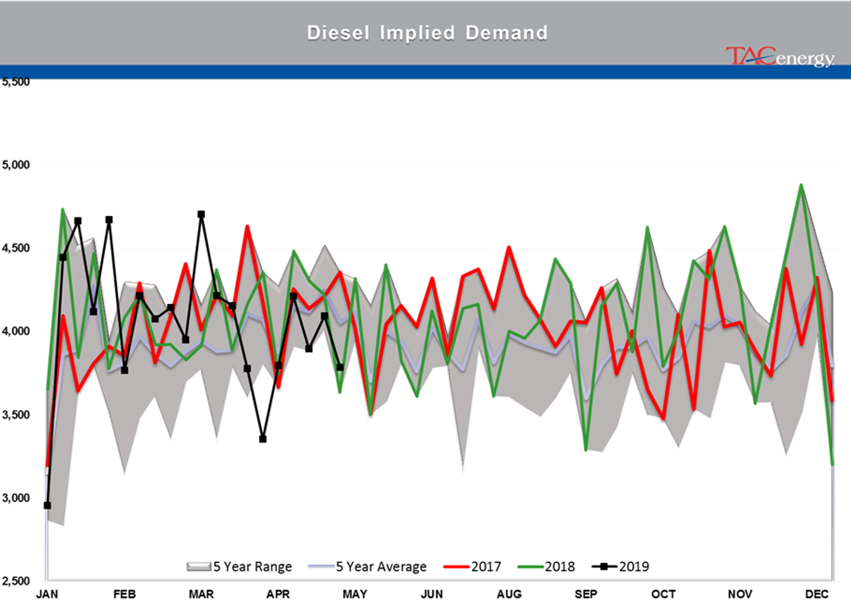Click the 4,000 y-axis label
The height and width of the screenshot is (616, 851).
(x=15, y=331)
